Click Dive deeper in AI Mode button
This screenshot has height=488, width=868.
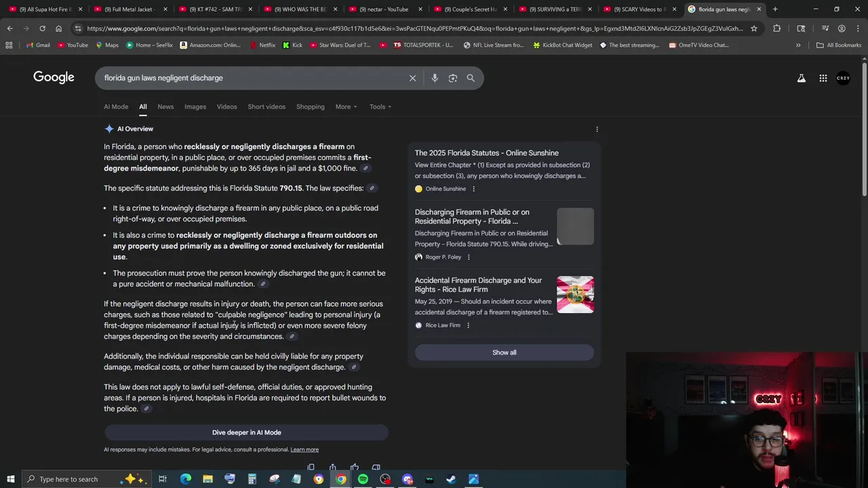click(x=246, y=432)
